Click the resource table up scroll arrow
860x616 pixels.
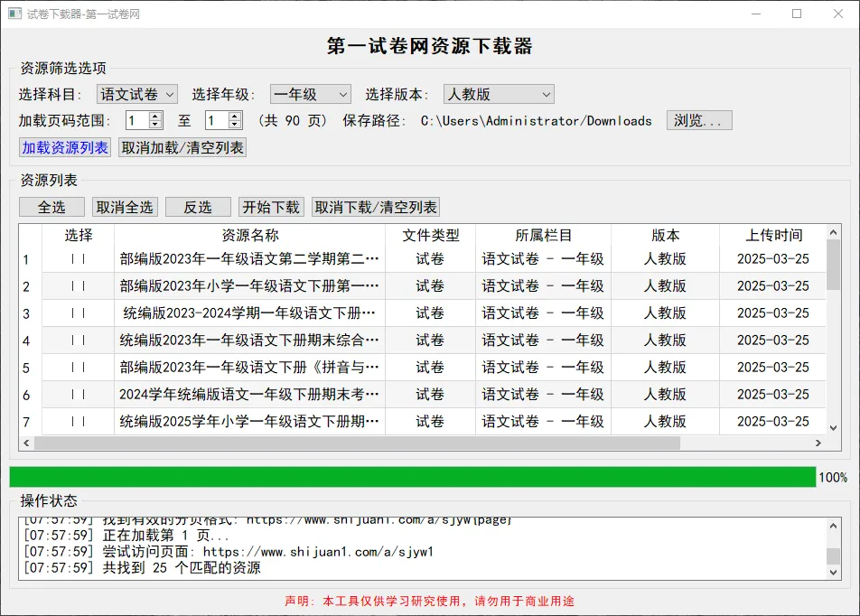pos(833,232)
